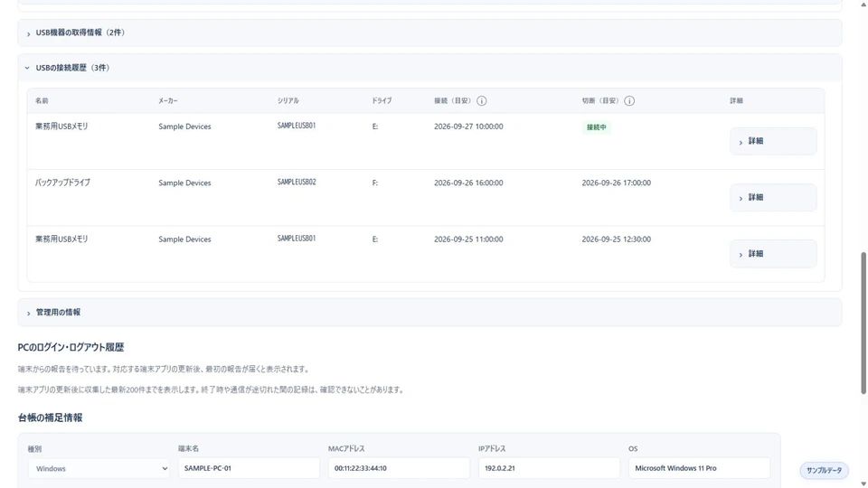The width and height of the screenshot is (868, 488).
Task: Collapse USBの接続履歴（3件） section
Action: [429, 68]
